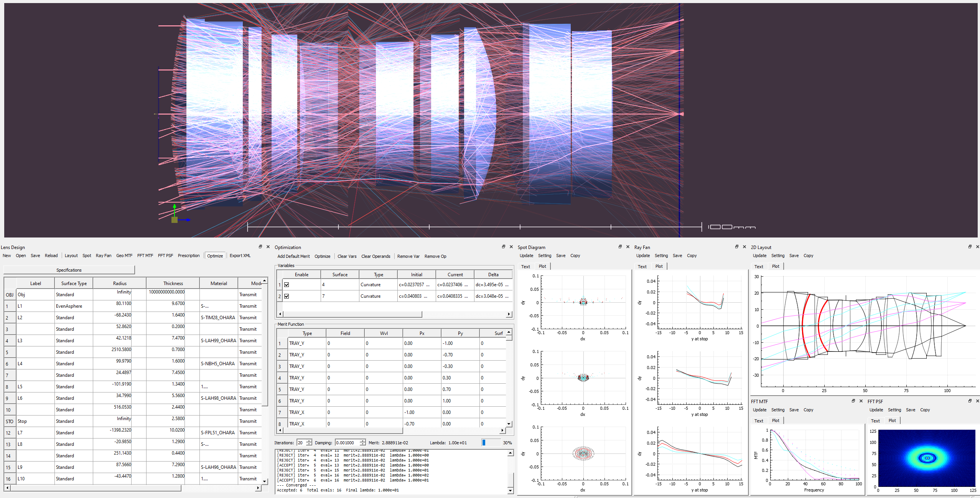The image size is (980, 498).
Task: Open Setting in Ray Fan panel
Action: (661, 256)
